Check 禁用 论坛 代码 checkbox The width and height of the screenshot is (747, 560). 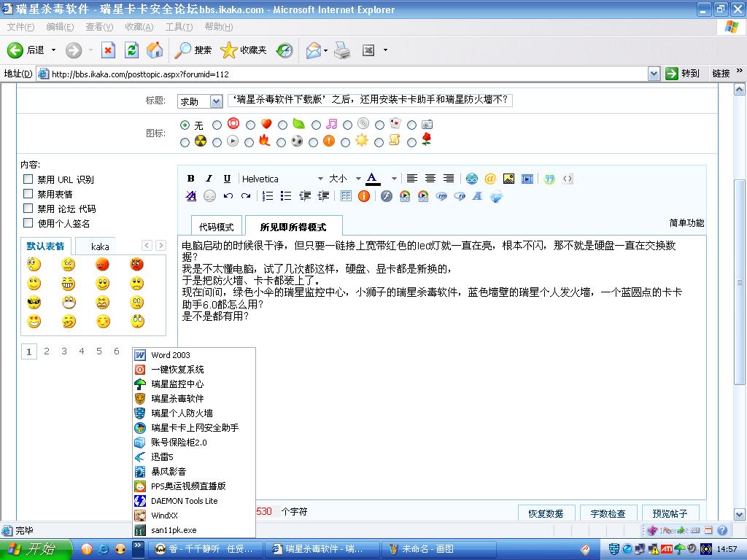[x=28, y=209]
